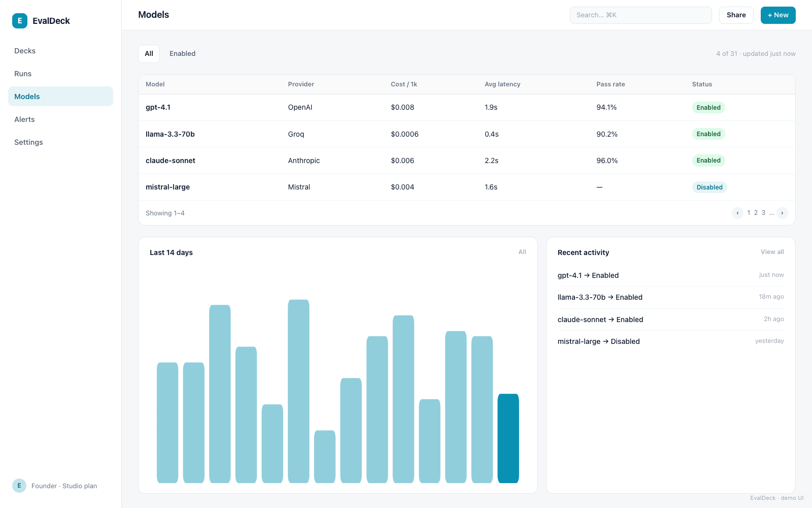
Task: Select Models in the sidebar
Action: 60,97
